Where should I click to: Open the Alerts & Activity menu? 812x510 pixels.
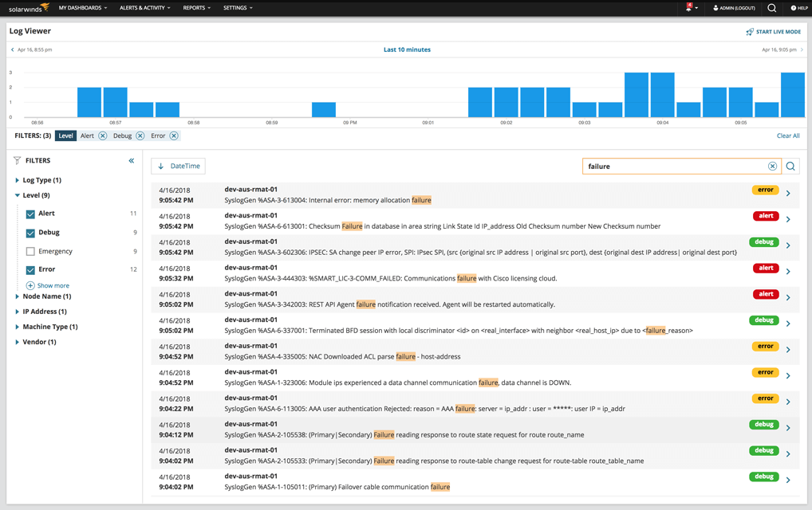pyautogui.click(x=145, y=8)
